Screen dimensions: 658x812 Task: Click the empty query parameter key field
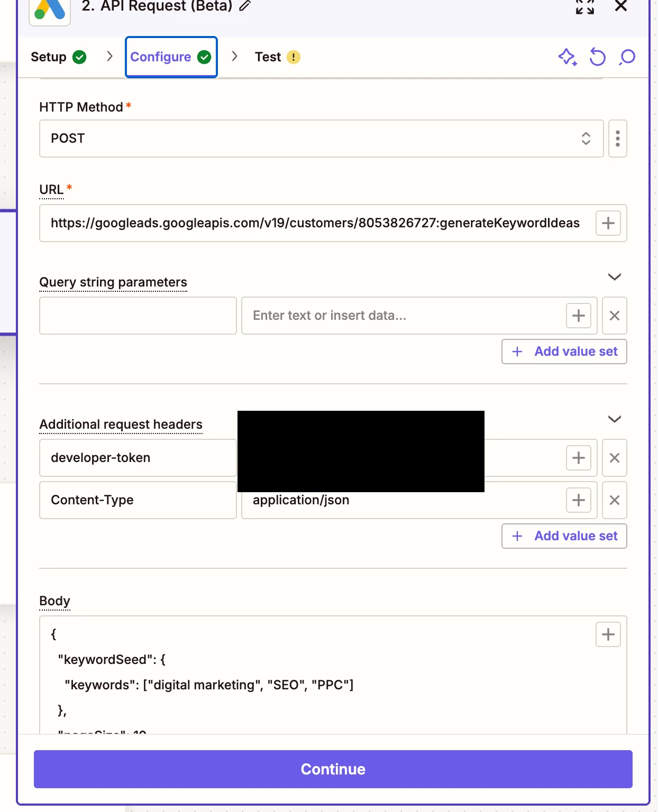[138, 316]
